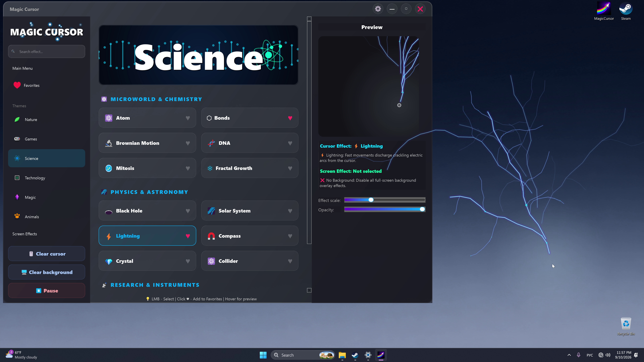The width and height of the screenshot is (644, 362).
Task: Switch to the Animals theme
Action: 46,217
